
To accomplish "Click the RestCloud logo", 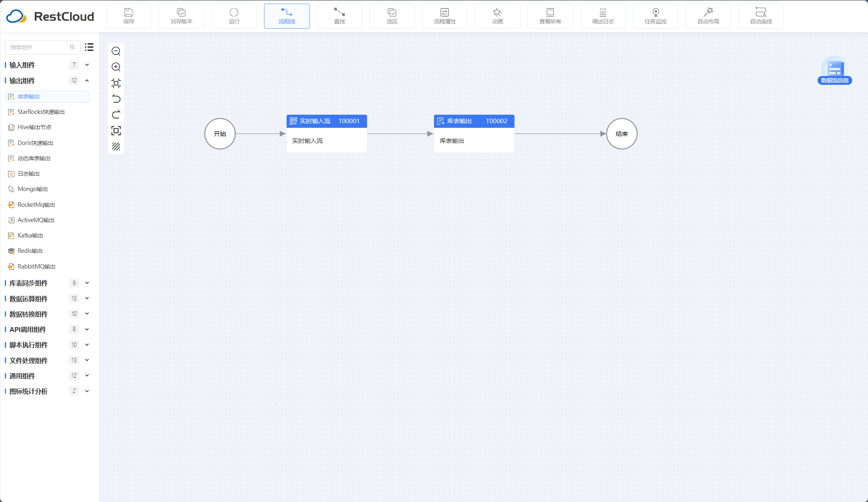I will click(50, 16).
